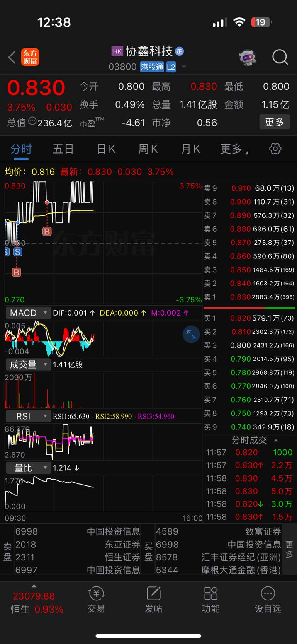This screenshot has width=297, height=644.
Task: Open the 量比 indicator dropdown
Action: [x=29, y=468]
